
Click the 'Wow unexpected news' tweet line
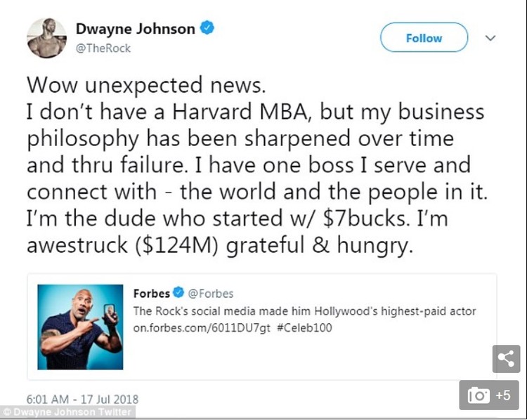[x=147, y=86]
